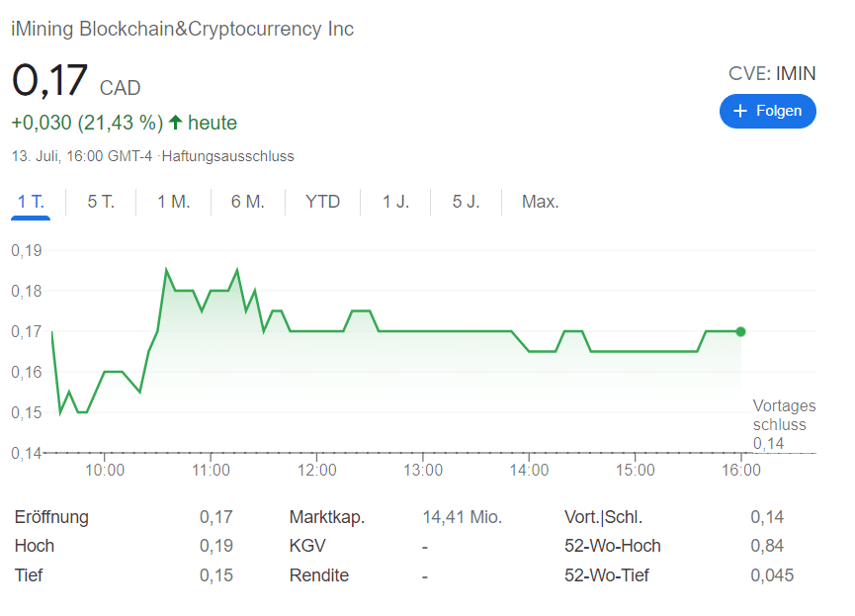Click the KGV label
The height and width of the screenshot is (616, 855).
click(x=307, y=546)
